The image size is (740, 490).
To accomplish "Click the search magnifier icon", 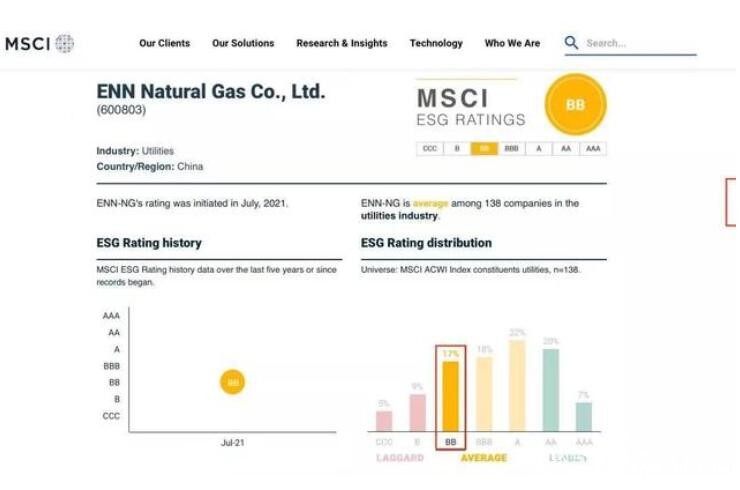I will coord(571,43).
